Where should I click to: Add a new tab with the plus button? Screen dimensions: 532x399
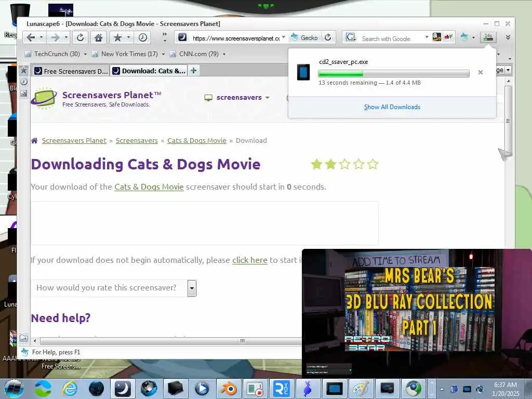(194, 71)
